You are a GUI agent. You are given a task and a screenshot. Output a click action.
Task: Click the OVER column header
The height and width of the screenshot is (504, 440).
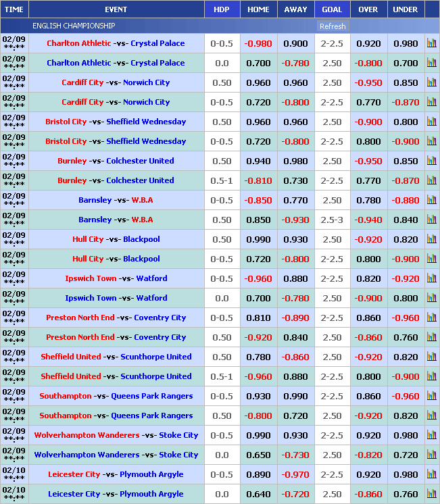pos(368,9)
